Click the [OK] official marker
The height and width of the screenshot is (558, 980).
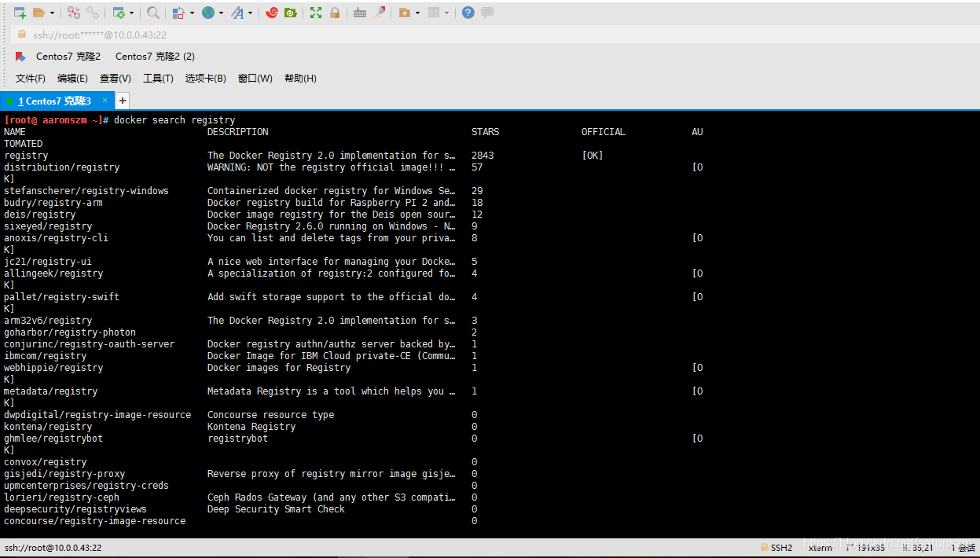tap(593, 156)
